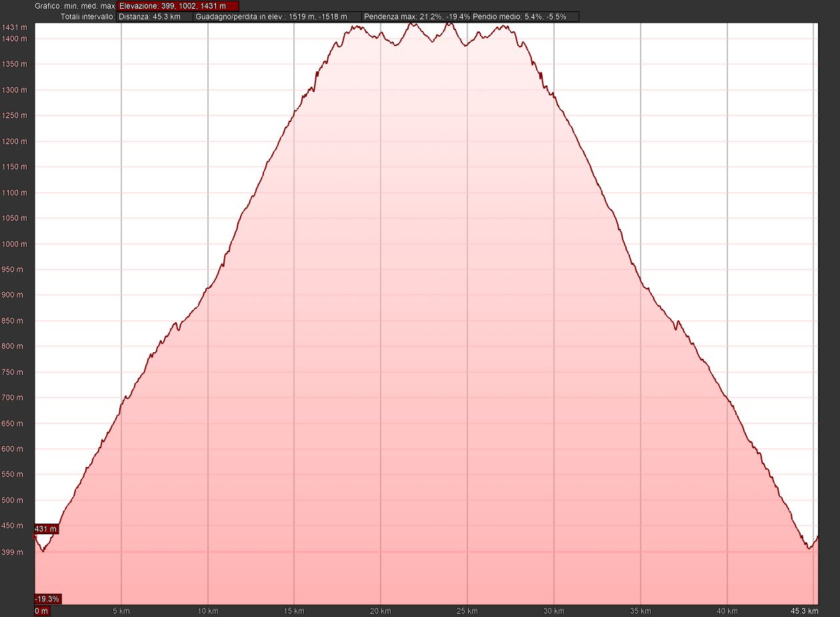Click the 30 km x-axis label

coord(553,611)
